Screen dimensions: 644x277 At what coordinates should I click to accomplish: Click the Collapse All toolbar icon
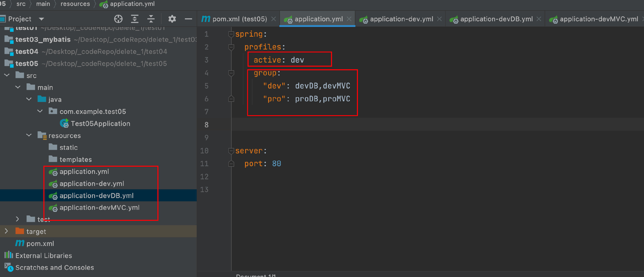coord(151,19)
